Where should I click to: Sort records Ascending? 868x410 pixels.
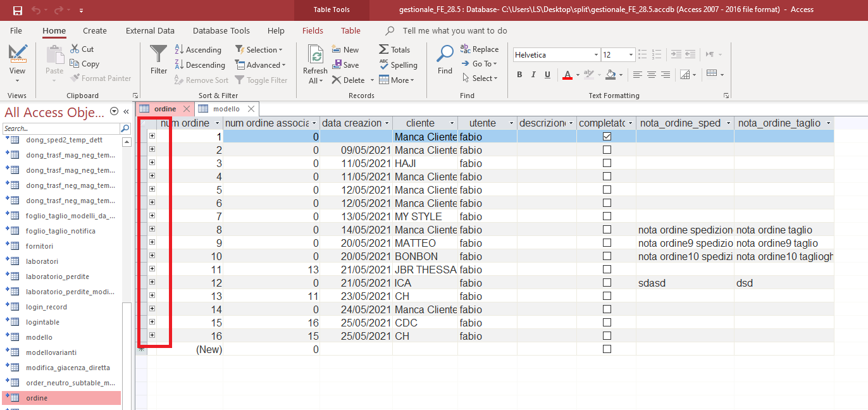(197, 50)
